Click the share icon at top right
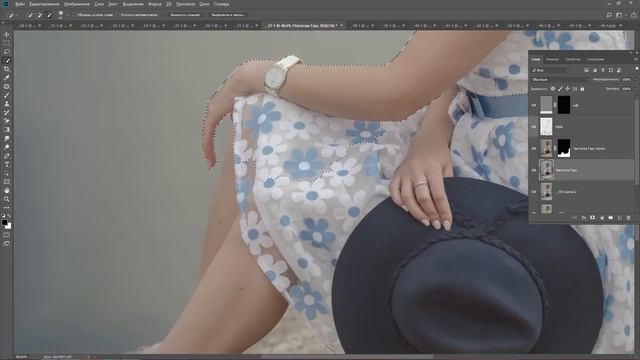The image size is (640, 360). click(x=634, y=15)
